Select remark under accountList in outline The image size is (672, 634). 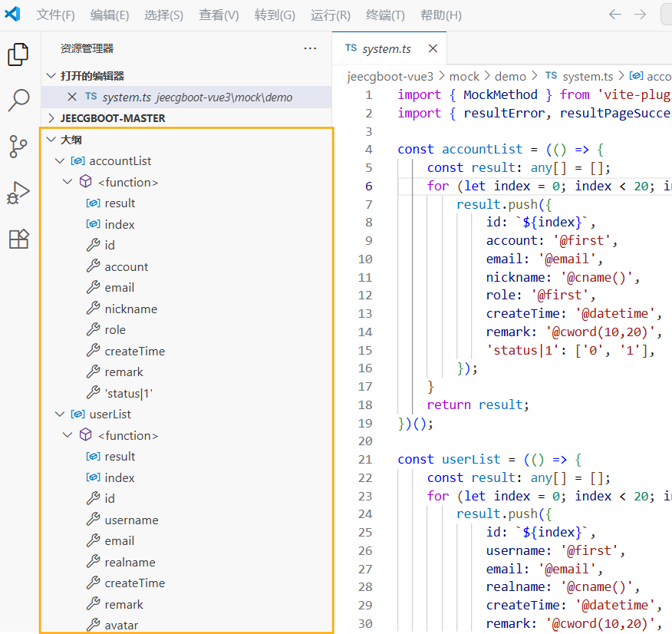point(187,371)
